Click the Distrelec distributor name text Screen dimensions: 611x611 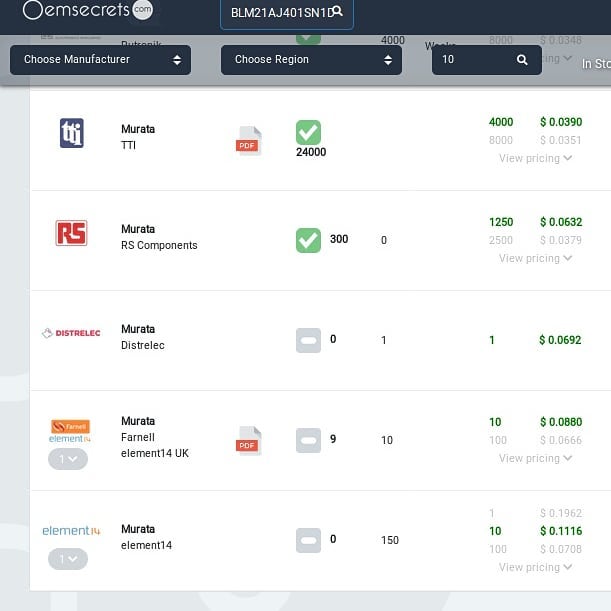[143, 345]
